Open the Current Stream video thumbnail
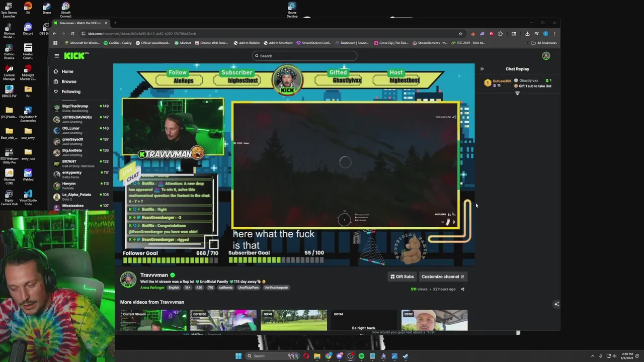The height and width of the screenshot is (362, 644). pyautogui.click(x=153, y=320)
